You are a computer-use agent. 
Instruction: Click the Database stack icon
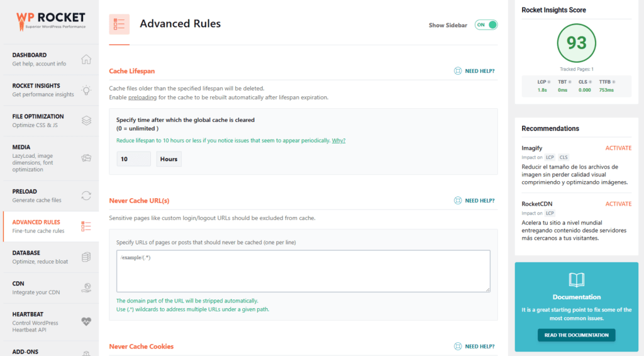point(86,257)
